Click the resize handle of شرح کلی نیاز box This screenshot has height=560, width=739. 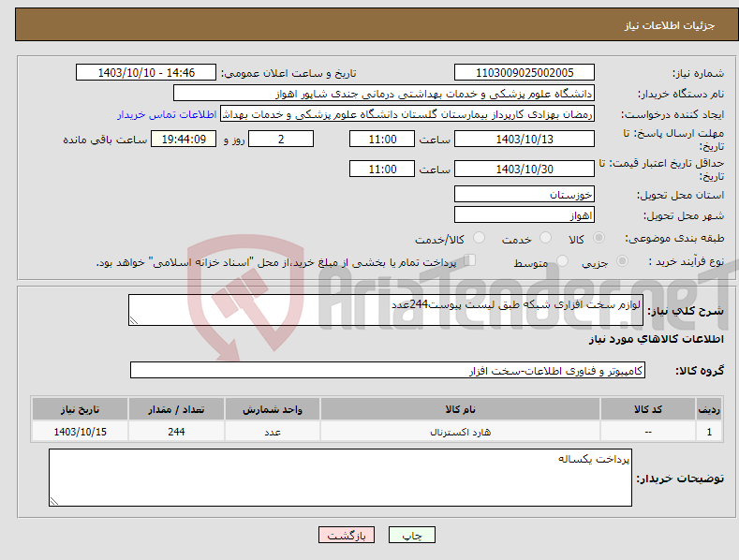click(134, 320)
